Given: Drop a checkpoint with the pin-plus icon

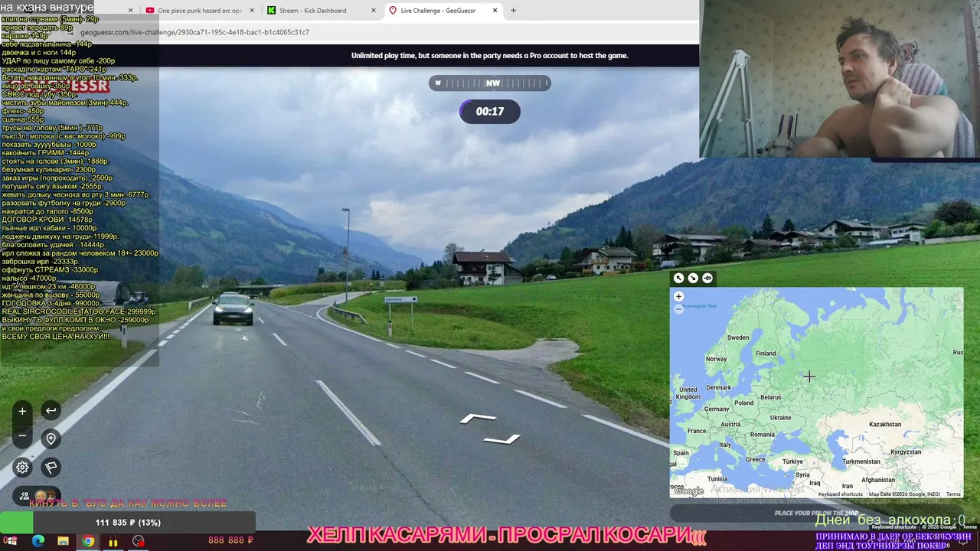Looking at the screenshot, I should point(51,439).
